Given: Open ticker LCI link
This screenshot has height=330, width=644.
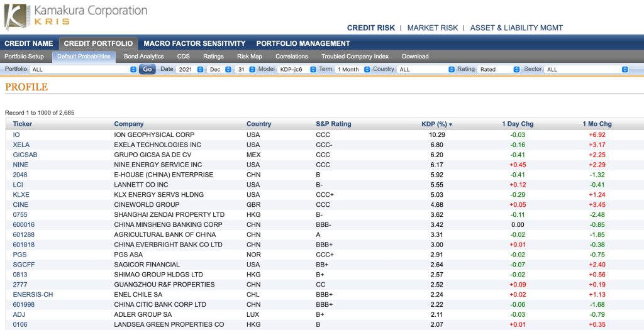Looking at the screenshot, I should (x=18, y=185).
